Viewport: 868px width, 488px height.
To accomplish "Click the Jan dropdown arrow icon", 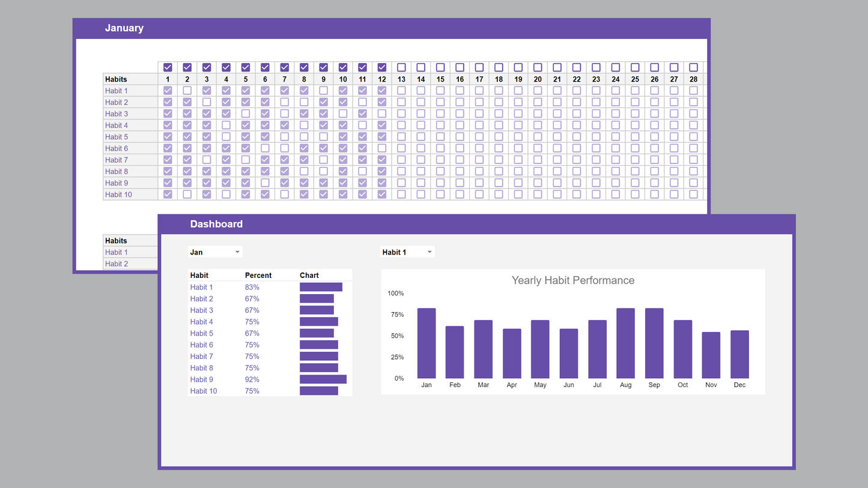I will [x=237, y=252].
